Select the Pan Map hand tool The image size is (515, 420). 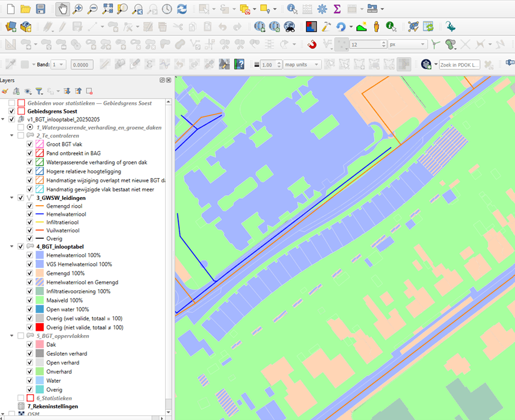(63, 9)
